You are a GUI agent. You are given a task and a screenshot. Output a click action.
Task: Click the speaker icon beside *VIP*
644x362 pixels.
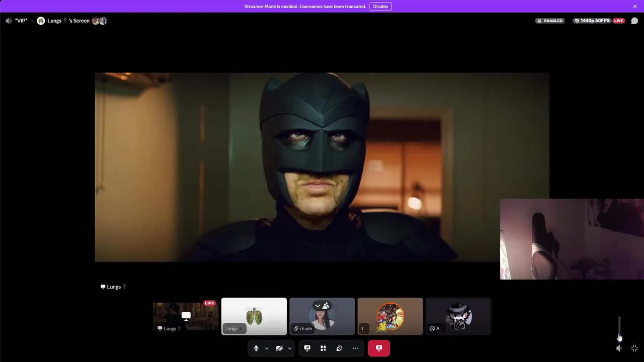(9, 21)
